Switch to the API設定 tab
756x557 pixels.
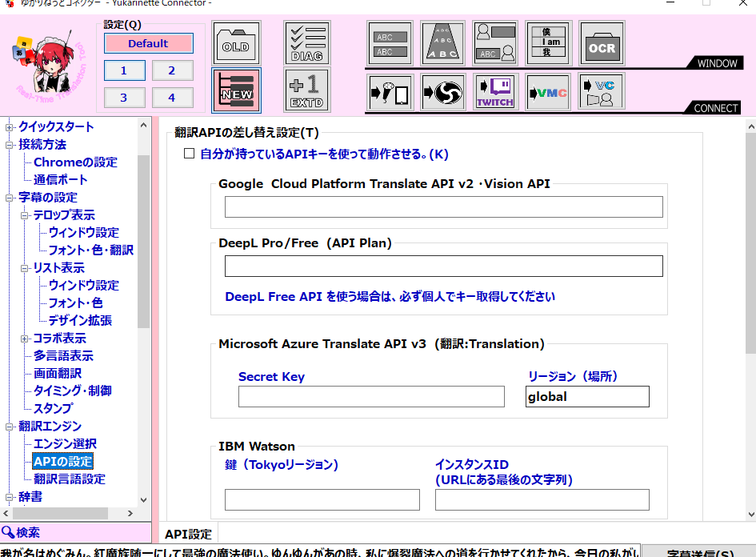pos(188,535)
